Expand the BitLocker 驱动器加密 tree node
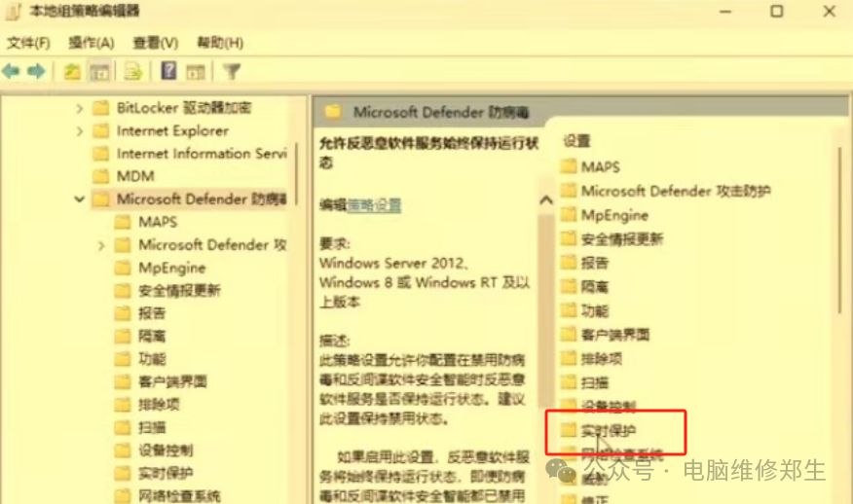This screenshot has height=504, width=853. tap(80, 108)
